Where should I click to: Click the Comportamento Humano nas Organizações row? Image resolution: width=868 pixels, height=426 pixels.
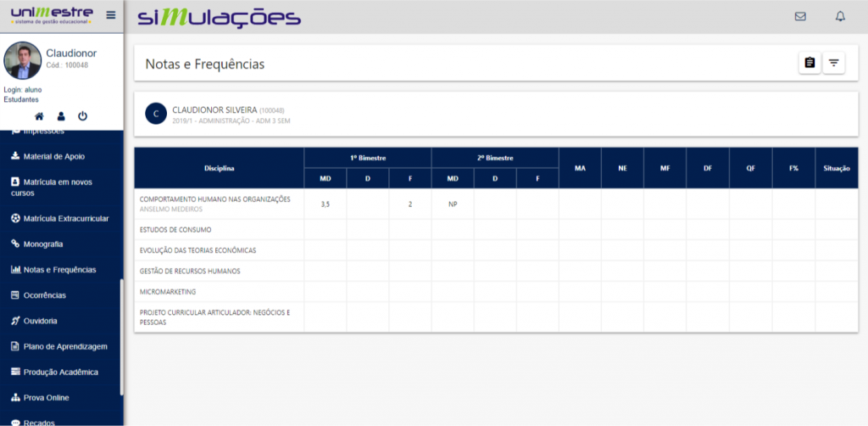(x=214, y=199)
